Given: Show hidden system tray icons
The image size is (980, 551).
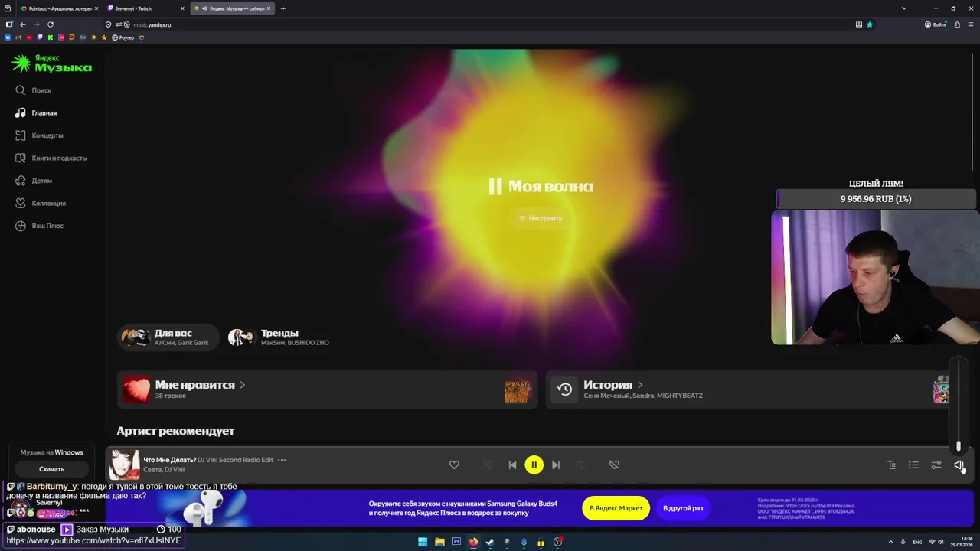Looking at the screenshot, I should [x=891, y=542].
